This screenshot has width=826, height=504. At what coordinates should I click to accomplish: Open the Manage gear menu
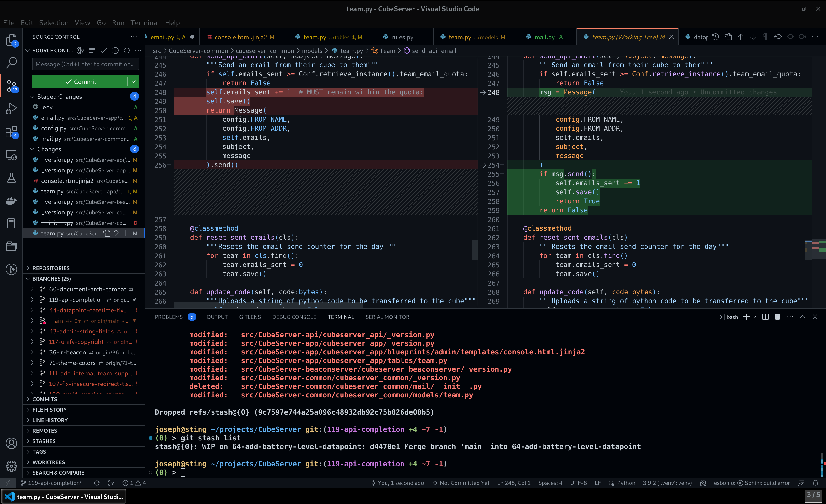[x=11, y=466]
